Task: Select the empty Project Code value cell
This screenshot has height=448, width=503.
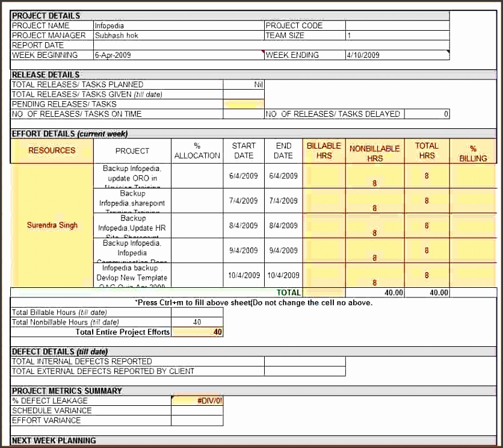Action: coord(398,25)
